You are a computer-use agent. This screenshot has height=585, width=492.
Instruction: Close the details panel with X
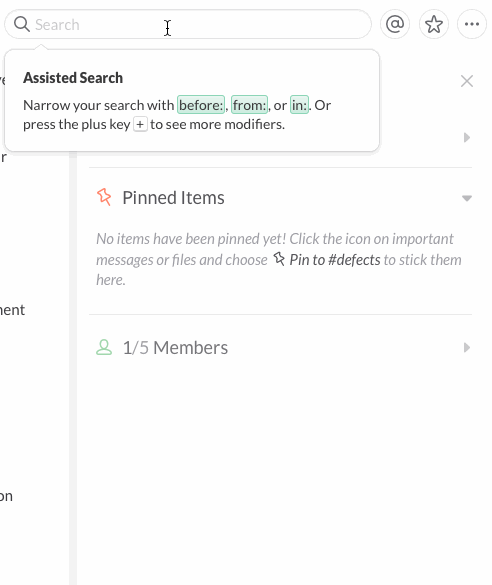coord(467,81)
